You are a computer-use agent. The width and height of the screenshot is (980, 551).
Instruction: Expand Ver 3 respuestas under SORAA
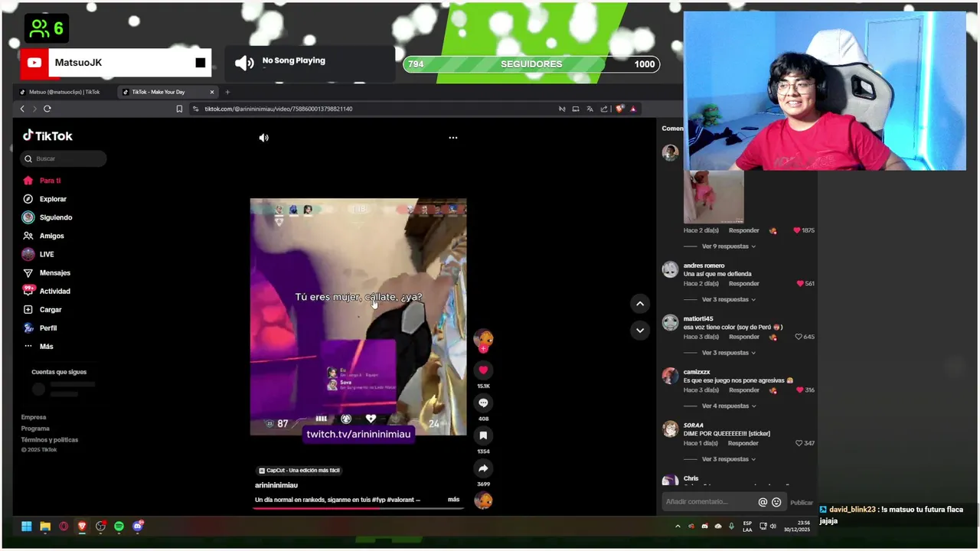[729, 459]
